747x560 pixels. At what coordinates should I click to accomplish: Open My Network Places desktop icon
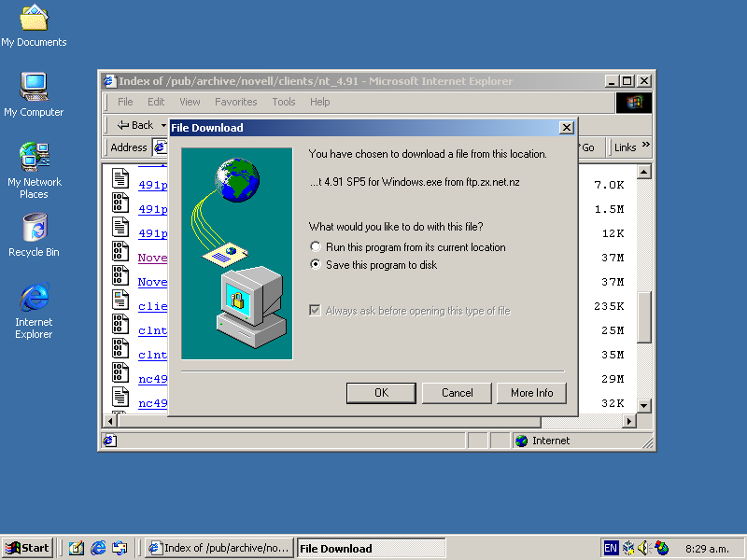click(x=34, y=171)
